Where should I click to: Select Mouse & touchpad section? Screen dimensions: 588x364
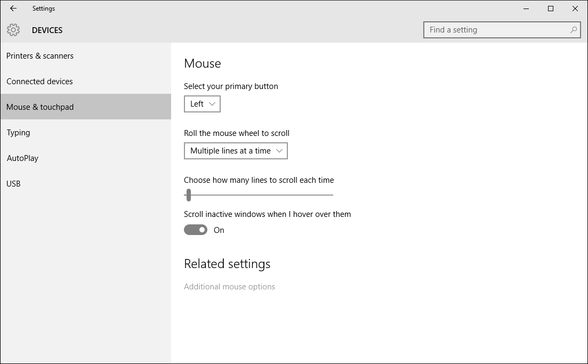point(86,107)
